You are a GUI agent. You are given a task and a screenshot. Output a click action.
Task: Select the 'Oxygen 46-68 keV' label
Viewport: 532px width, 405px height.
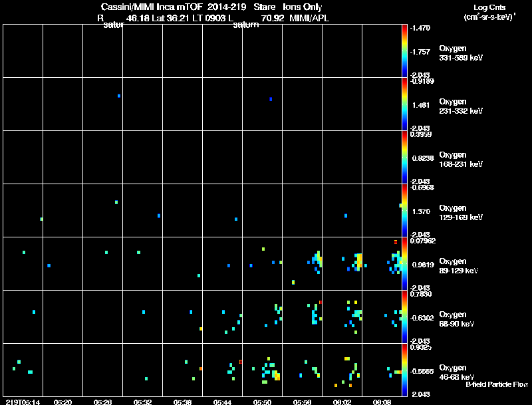[x=457, y=372]
